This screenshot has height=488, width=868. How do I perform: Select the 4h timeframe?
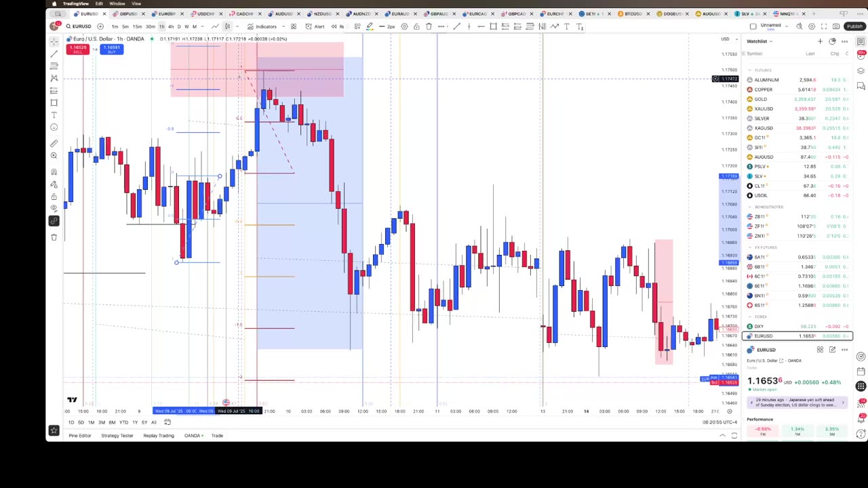pyautogui.click(x=171, y=26)
